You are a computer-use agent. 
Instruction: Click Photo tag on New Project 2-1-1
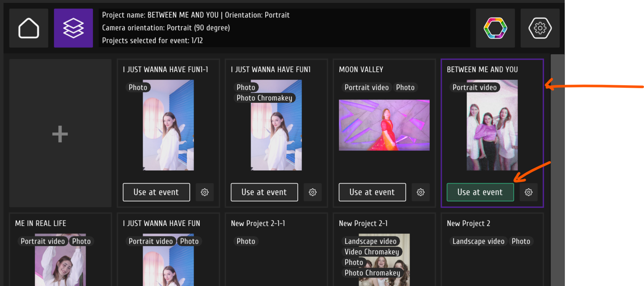[x=246, y=241]
